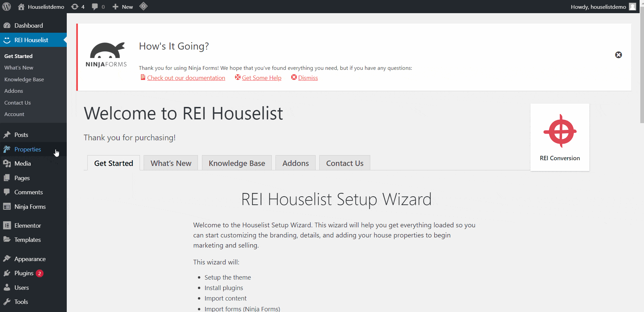Select What's New in sidebar submenu
This screenshot has width=644, height=312.
19,67
